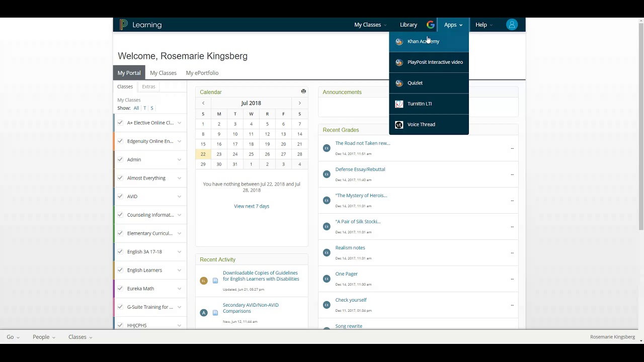
Task: Click the page vertical scrollbar
Action: 640,126
